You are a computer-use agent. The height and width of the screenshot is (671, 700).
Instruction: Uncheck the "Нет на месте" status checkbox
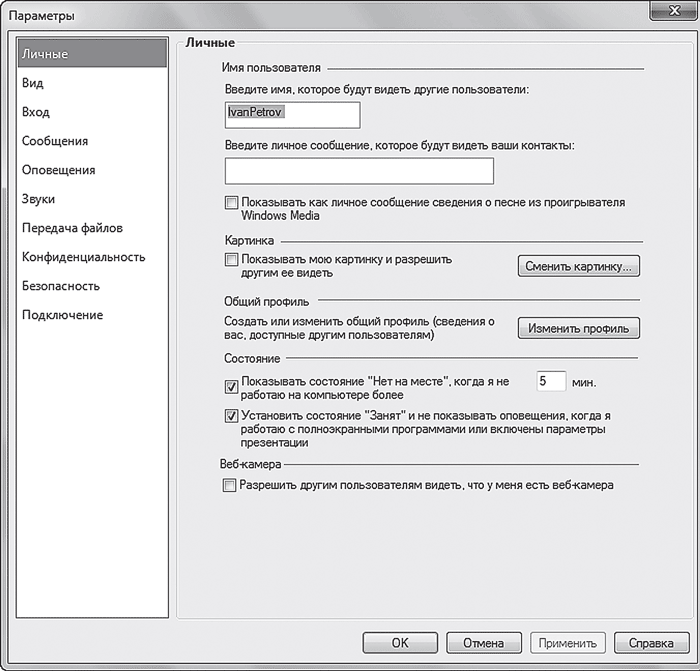(232, 384)
